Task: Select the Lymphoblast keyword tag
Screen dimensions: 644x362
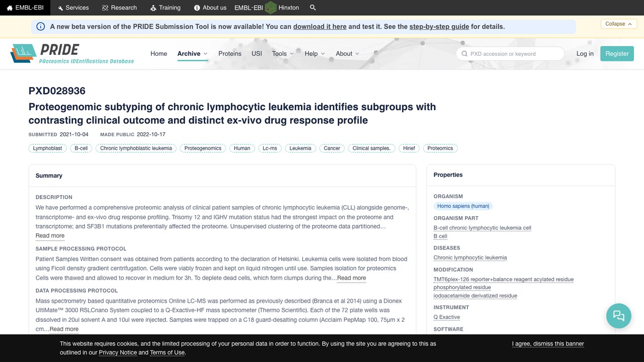Action: coord(47,148)
